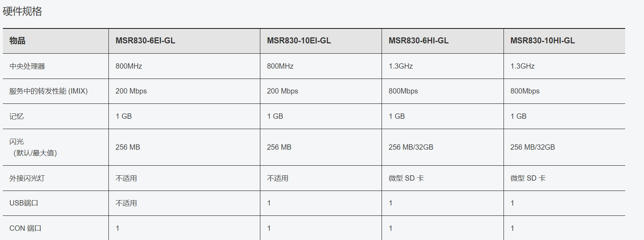Select 800MHz cell under MSR830-6EI-GL

[129, 66]
